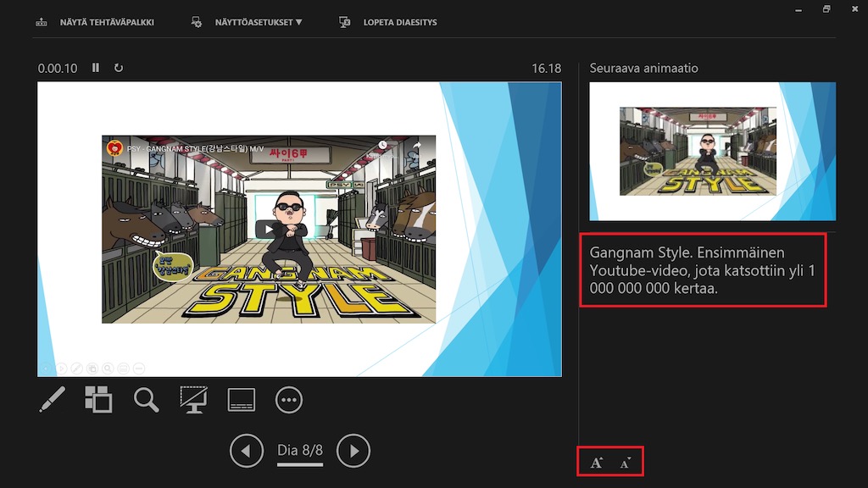Screen dimensions: 868x488
Task: Click the Seuraava animaatio heading
Action: (644, 68)
